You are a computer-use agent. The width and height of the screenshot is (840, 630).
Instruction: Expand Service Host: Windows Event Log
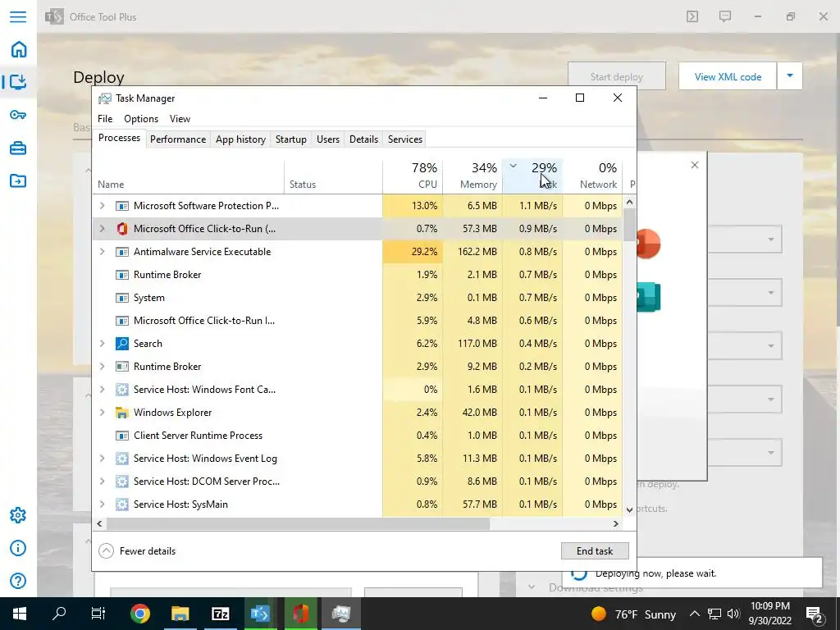point(102,459)
